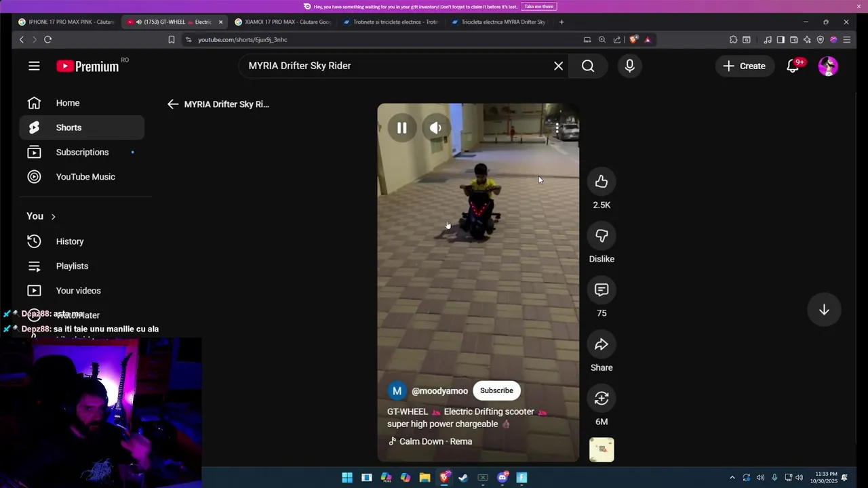868x488 pixels.
Task: Open the zoom magnifier in address bar
Action: click(601, 39)
